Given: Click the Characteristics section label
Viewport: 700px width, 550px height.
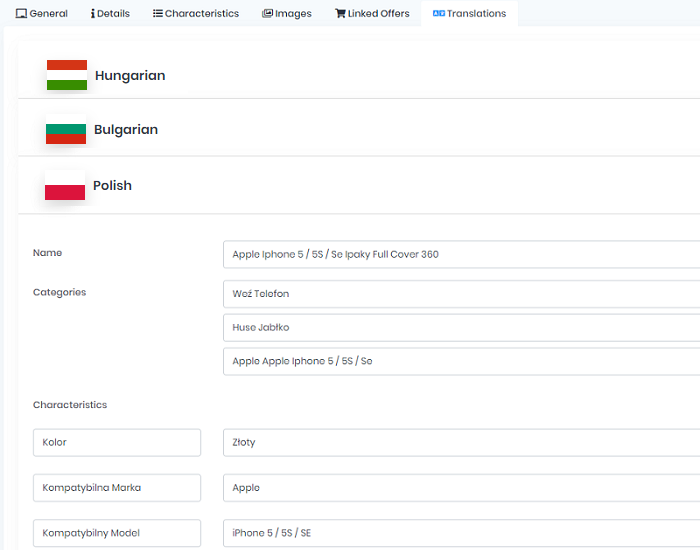Looking at the screenshot, I should click(x=70, y=405).
